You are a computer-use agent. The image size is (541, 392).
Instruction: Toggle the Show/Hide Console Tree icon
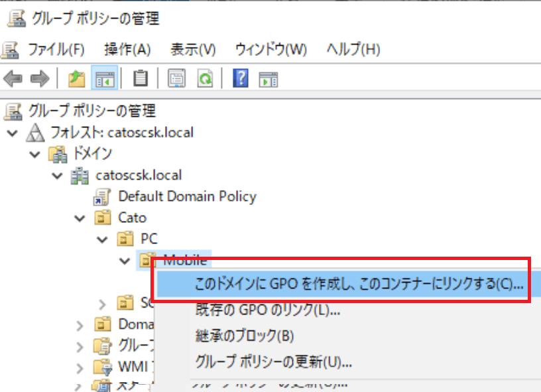click(x=105, y=79)
